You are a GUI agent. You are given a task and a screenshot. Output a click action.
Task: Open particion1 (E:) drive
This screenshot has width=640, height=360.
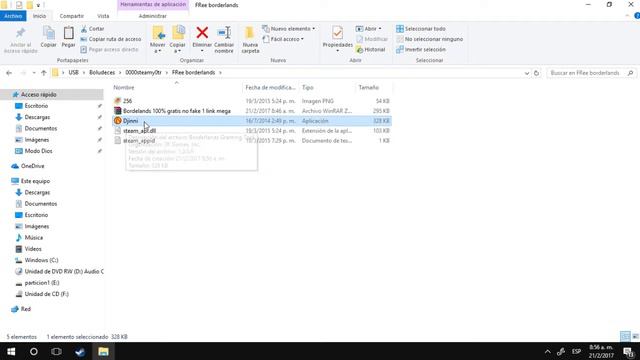[42, 283]
